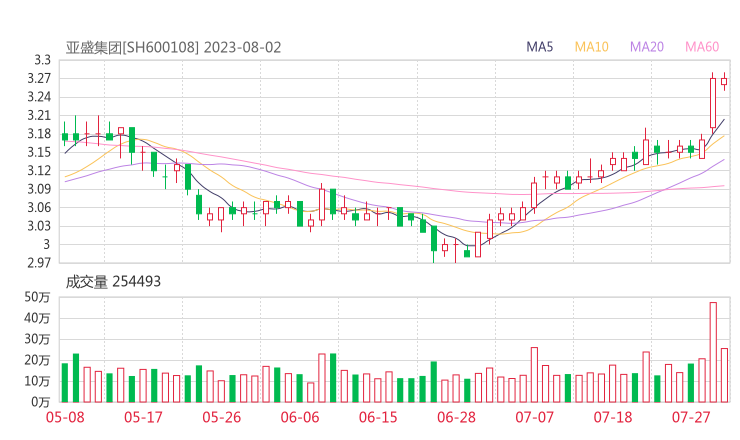This screenshot has height=440, width=740.
Task: Click the chart title 亚盛集团[SH600108] 2023-08-02
Action: (x=173, y=48)
